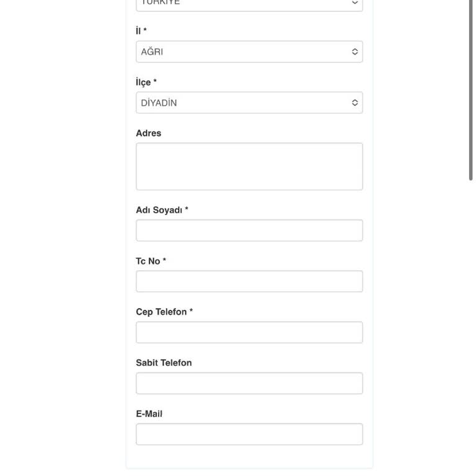Click the up-down arrows icon on AĞRI select

point(355,52)
